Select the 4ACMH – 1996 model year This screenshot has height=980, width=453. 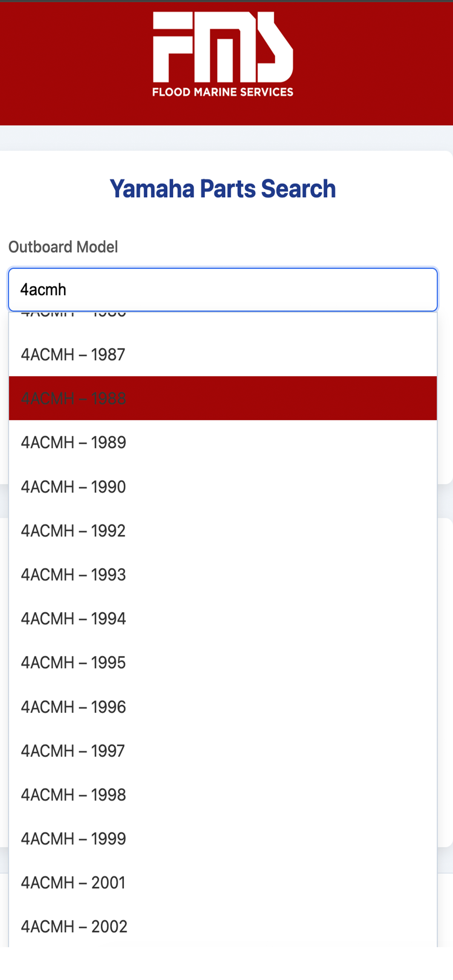click(x=223, y=707)
